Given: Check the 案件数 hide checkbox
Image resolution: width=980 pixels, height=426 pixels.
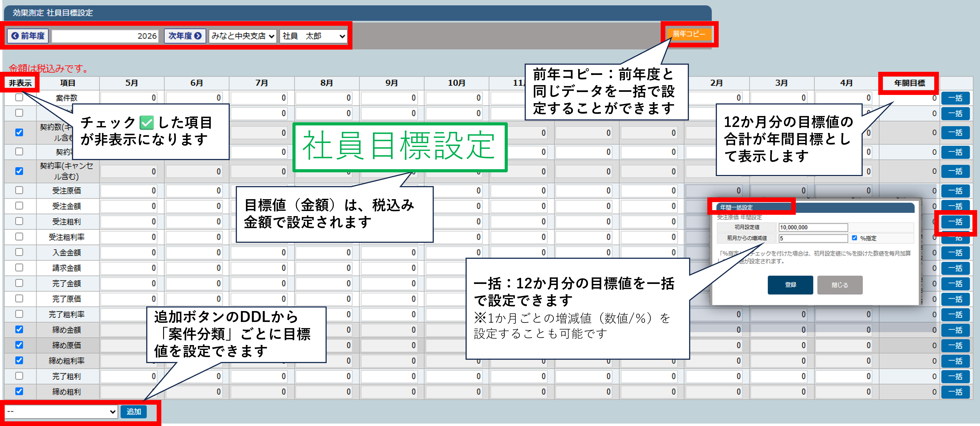Looking at the screenshot, I should pyautogui.click(x=19, y=97).
